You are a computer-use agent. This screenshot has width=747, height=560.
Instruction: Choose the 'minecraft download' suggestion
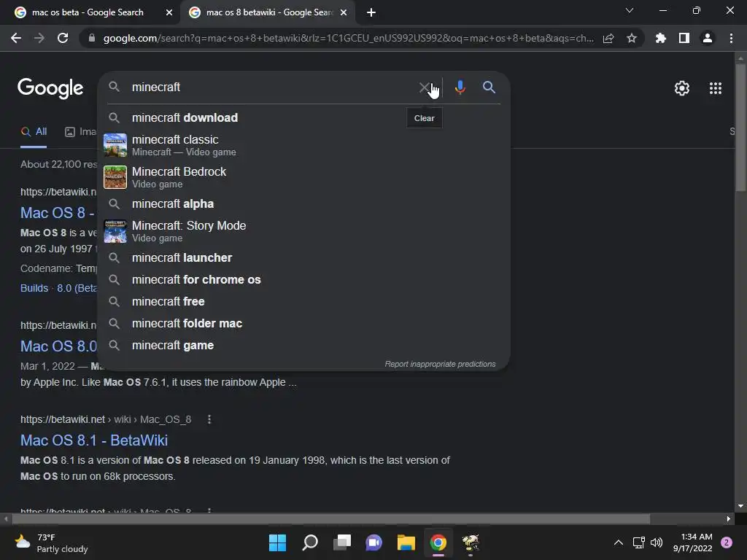pyautogui.click(x=303, y=117)
